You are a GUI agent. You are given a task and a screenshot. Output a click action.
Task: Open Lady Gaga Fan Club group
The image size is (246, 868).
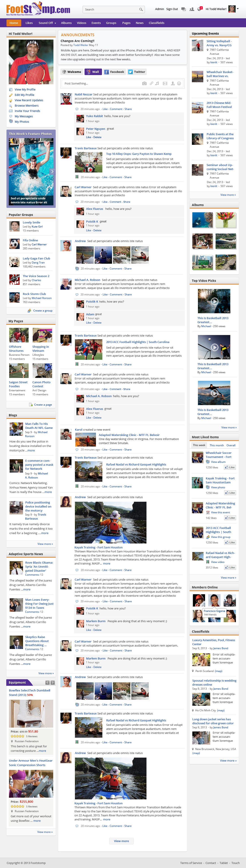pyautogui.click(x=36, y=258)
